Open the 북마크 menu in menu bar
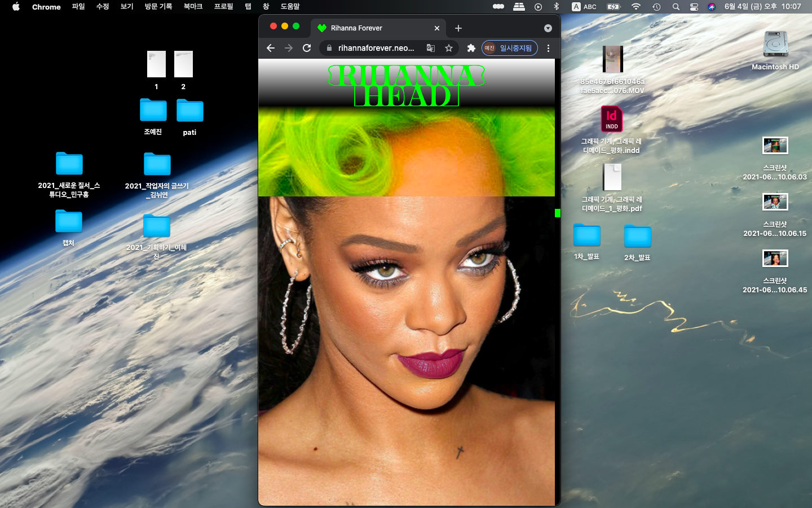Image resolution: width=812 pixels, height=508 pixels. [x=193, y=7]
